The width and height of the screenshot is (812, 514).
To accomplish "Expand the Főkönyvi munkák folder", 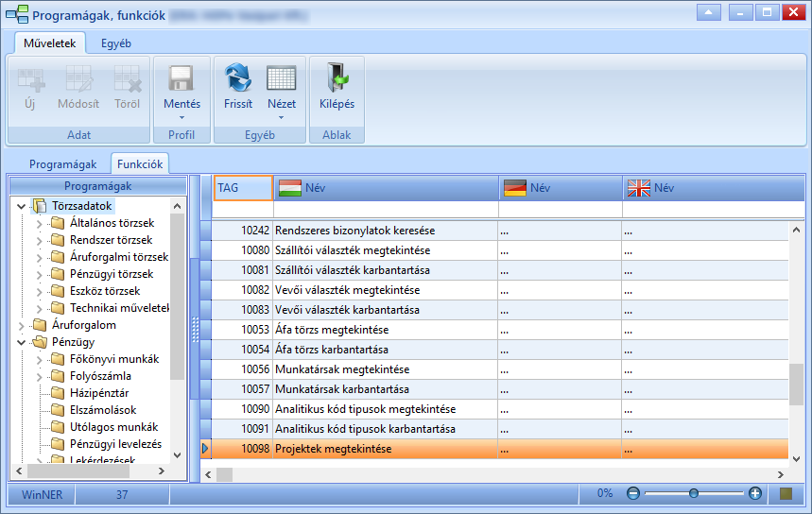I will click(x=40, y=360).
